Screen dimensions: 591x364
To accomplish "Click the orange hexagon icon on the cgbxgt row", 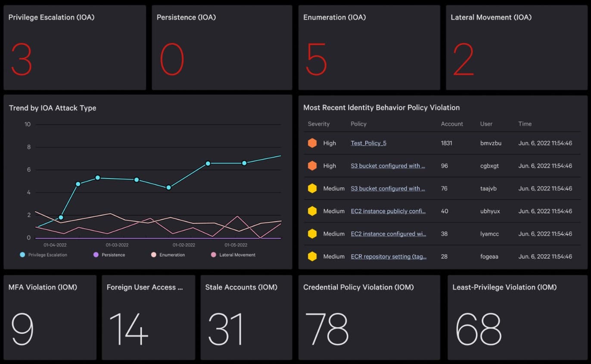I will [312, 166].
